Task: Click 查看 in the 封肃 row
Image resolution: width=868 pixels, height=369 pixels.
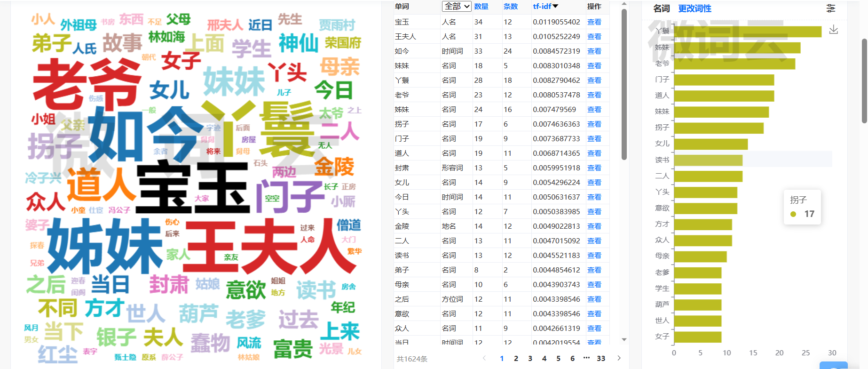Action: tap(594, 168)
